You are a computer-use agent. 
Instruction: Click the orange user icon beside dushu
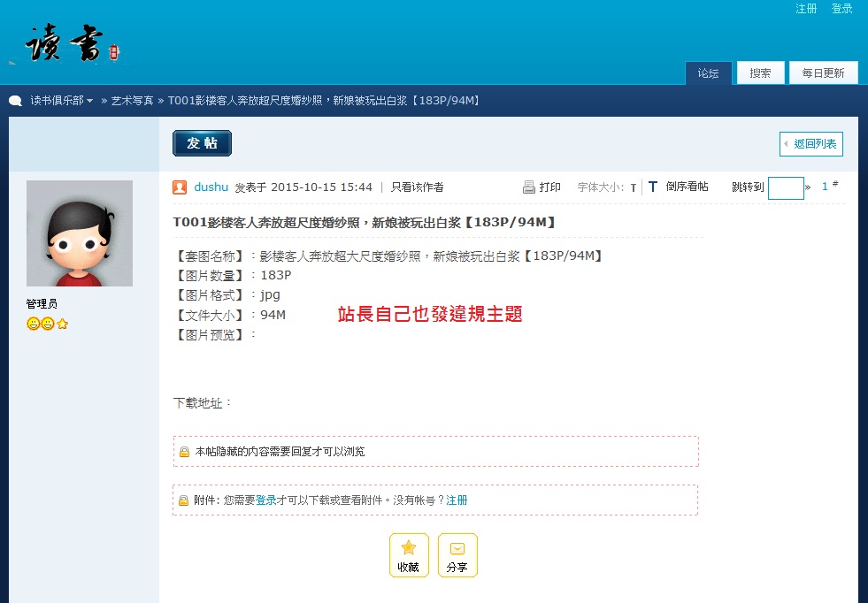click(180, 187)
